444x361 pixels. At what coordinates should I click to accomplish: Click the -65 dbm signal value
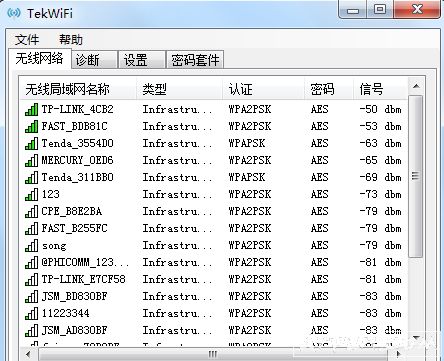click(380, 160)
